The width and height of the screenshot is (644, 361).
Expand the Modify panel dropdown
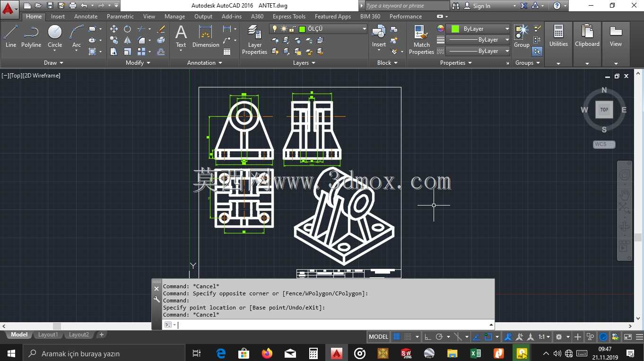138,63
